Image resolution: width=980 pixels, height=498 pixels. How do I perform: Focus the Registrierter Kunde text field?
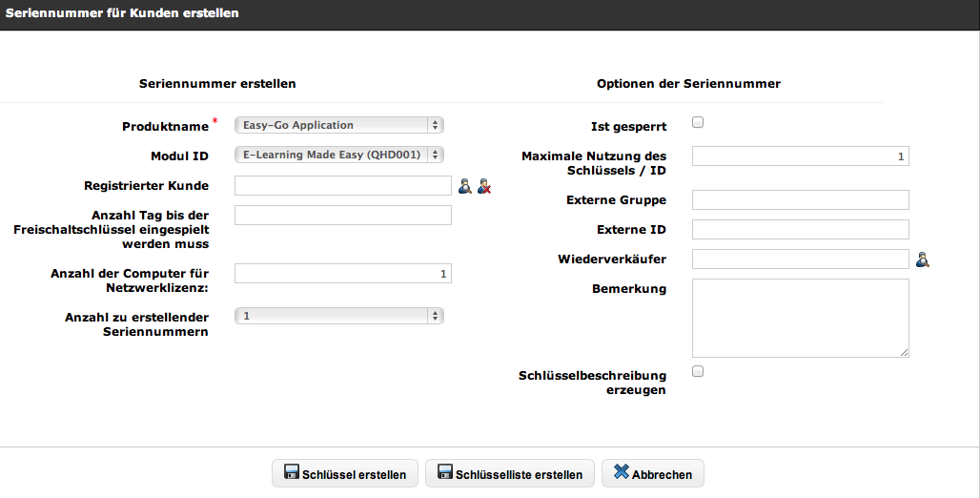pos(342,186)
